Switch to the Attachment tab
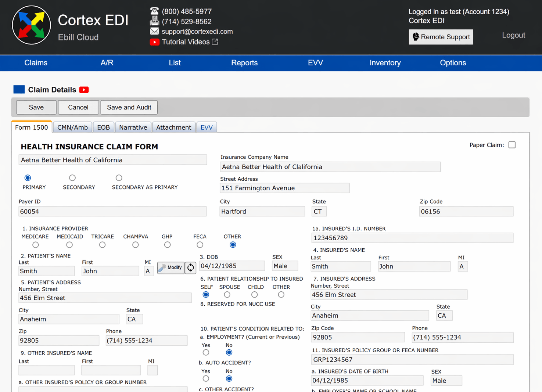The width and height of the screenshot is (542, 392). [x=173, y=127]
